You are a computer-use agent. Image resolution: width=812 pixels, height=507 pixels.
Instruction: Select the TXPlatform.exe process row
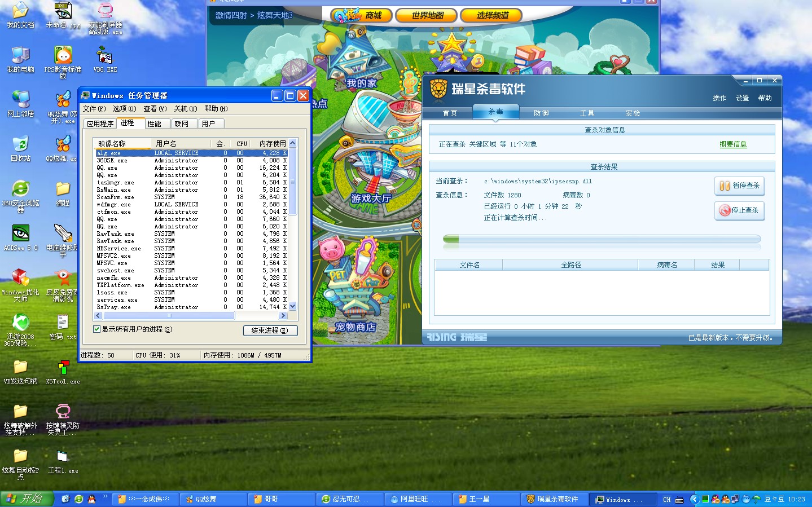pyautogui.click(x=192, y=285)
